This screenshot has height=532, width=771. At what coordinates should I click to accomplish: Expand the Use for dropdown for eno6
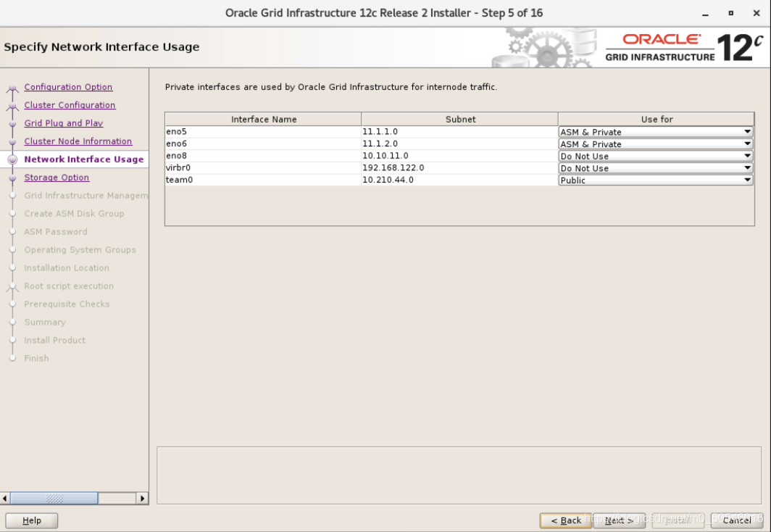(x=656, y=144)
